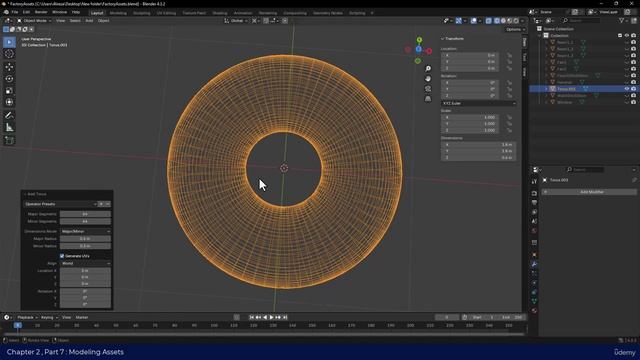Open the Render properties tab icon
Screen dimensions: 640x360
pos(534,193)
